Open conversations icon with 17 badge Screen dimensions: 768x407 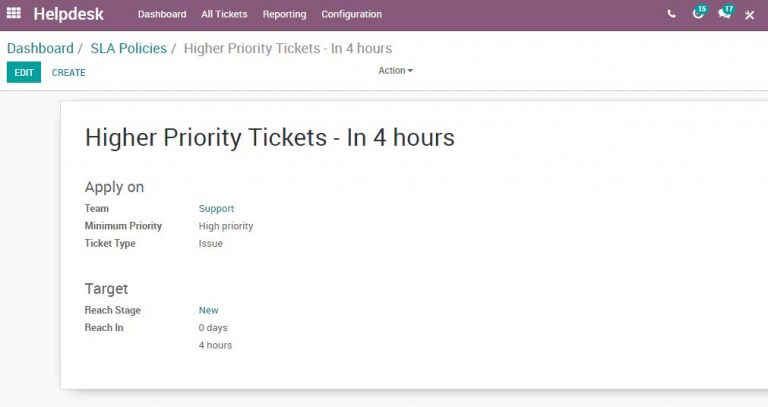724,14
